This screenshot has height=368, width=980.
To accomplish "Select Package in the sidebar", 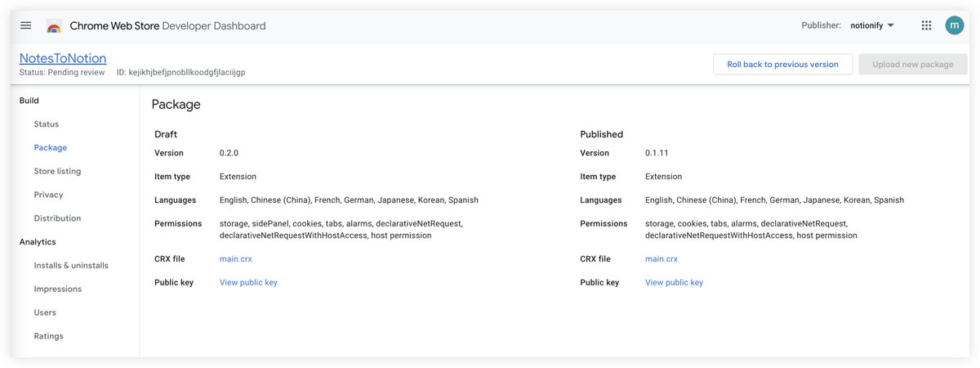I will [x=51, y=148].
